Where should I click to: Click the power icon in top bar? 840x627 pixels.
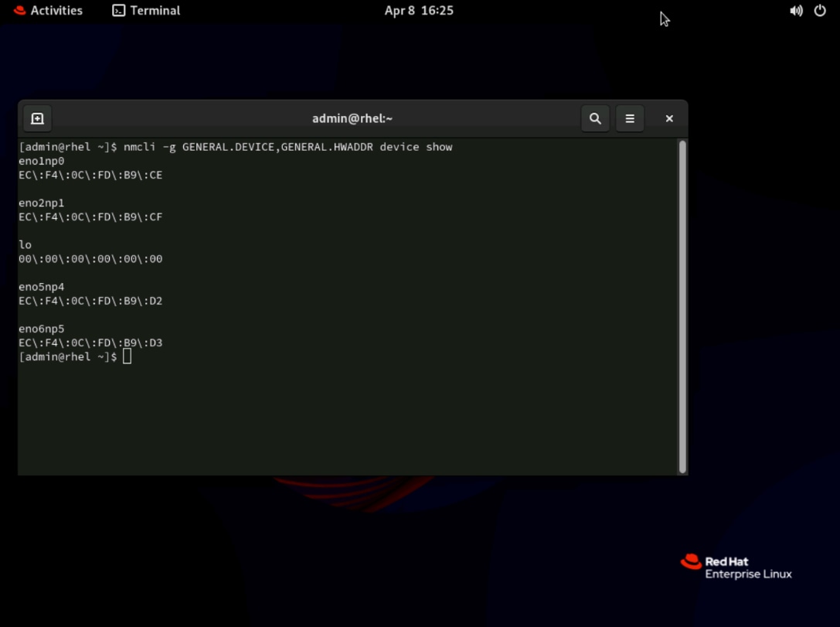820,10
